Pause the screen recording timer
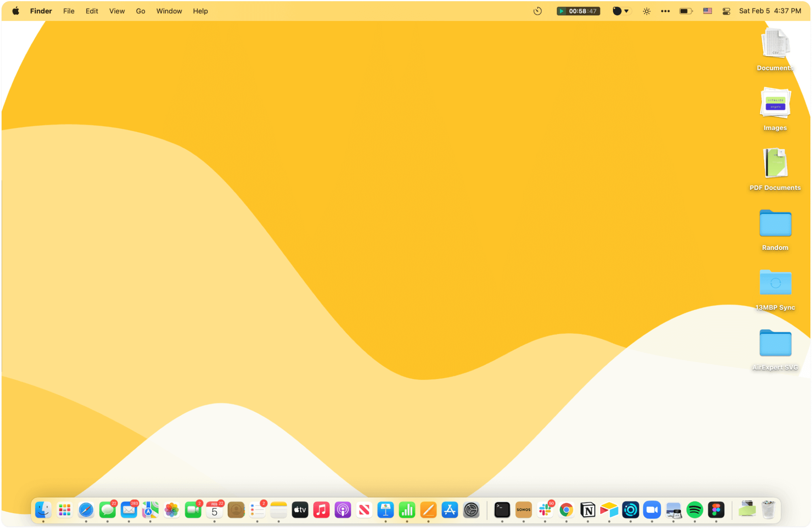 click(562, 11)
